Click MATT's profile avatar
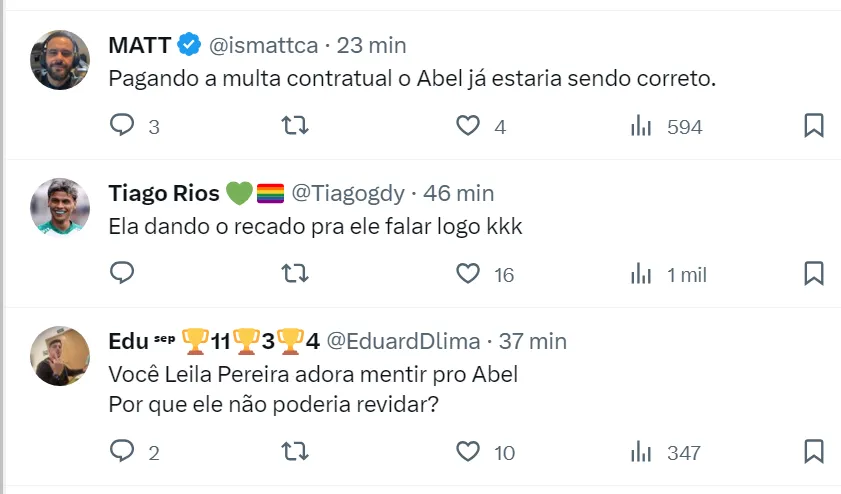The image size is (841, 494). pyautogui.click(x=60, y=60)
